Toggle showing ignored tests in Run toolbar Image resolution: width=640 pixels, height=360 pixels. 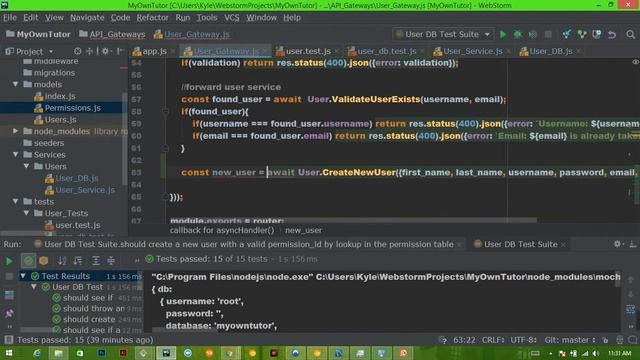point(44,260)
